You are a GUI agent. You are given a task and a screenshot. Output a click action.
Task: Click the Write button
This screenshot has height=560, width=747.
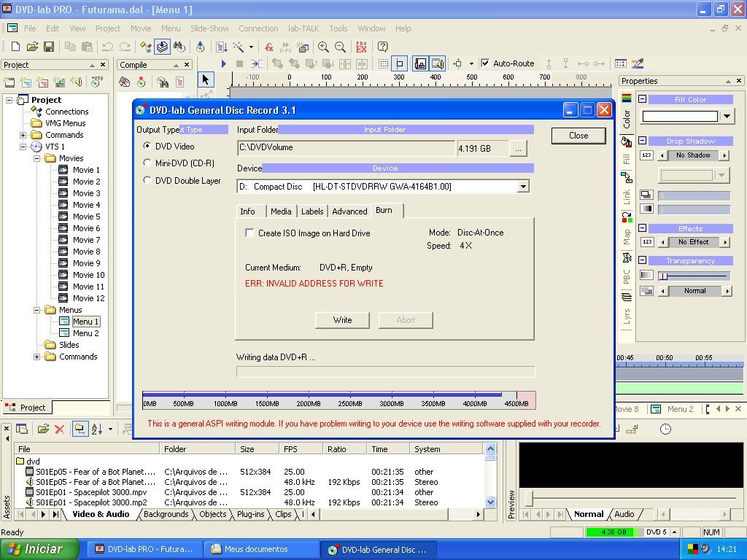pos(343,320)
